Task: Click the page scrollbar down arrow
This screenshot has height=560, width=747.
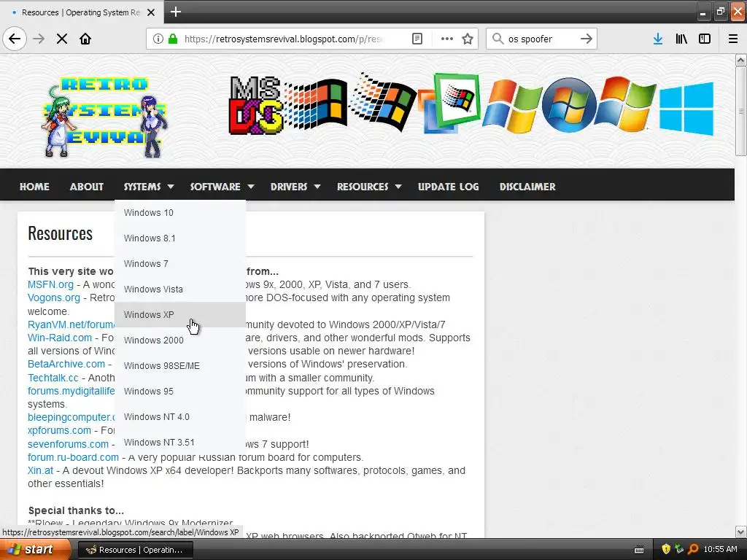Action: coord(740,532)
